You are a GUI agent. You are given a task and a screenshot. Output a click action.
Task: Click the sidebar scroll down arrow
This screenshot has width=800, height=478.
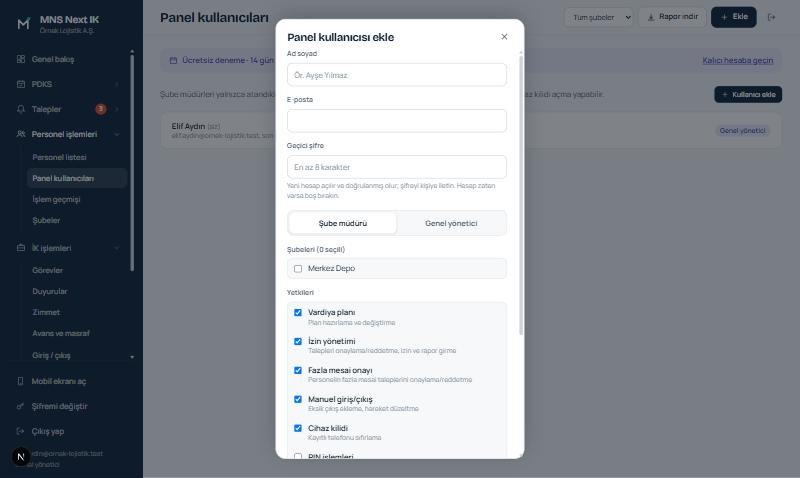[132, 357]
